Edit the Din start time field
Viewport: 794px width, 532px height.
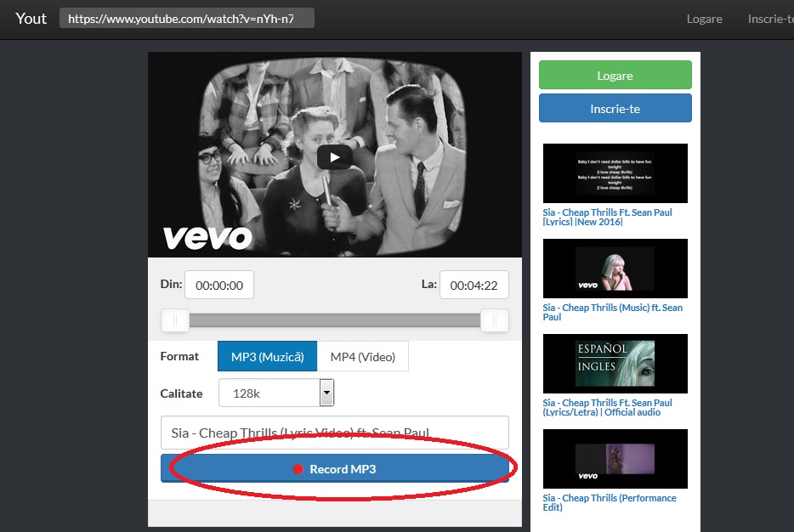pyautogui.click(x=219, y=286)
